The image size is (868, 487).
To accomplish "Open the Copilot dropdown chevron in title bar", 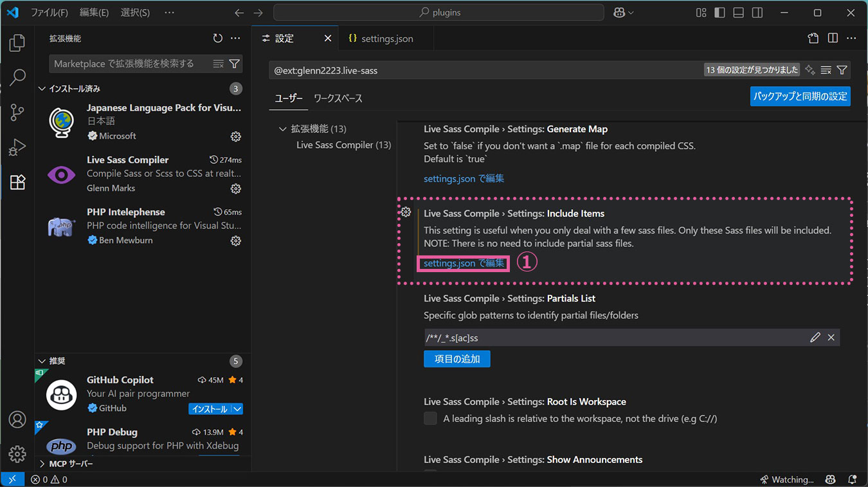I will click(631, 13).
